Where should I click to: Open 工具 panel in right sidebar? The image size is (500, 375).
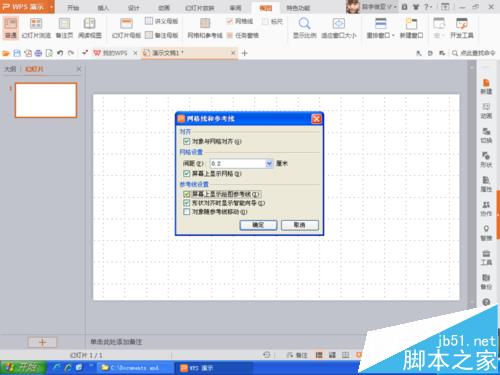[486, 258]
